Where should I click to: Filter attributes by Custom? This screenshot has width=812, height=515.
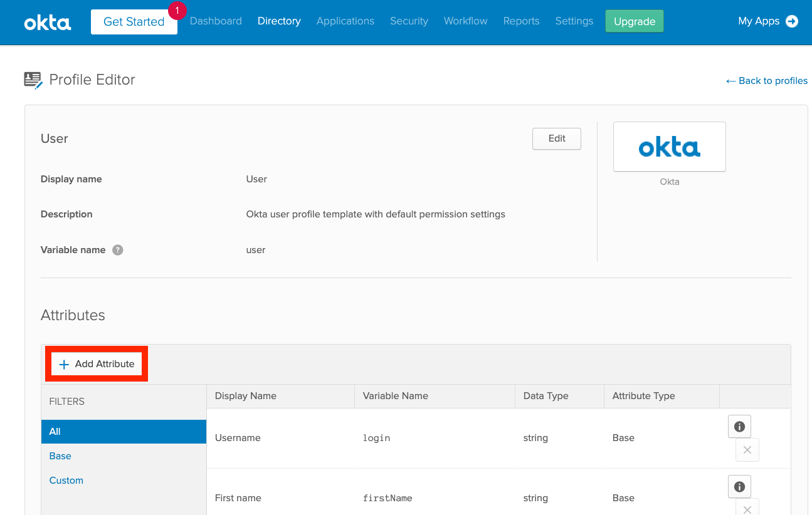[x=66, y=481]
